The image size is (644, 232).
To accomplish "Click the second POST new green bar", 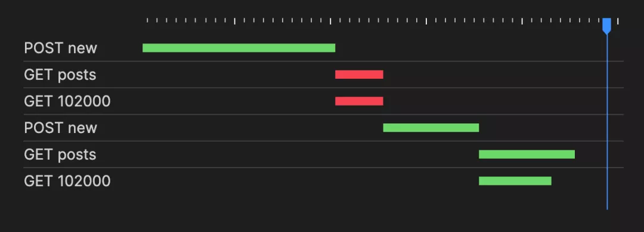I will 431,128.
